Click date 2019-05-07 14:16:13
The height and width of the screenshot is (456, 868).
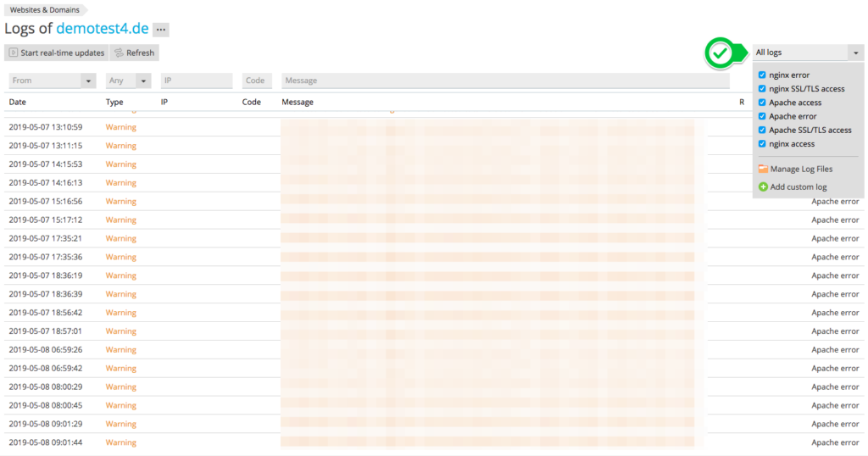point(46,182)
